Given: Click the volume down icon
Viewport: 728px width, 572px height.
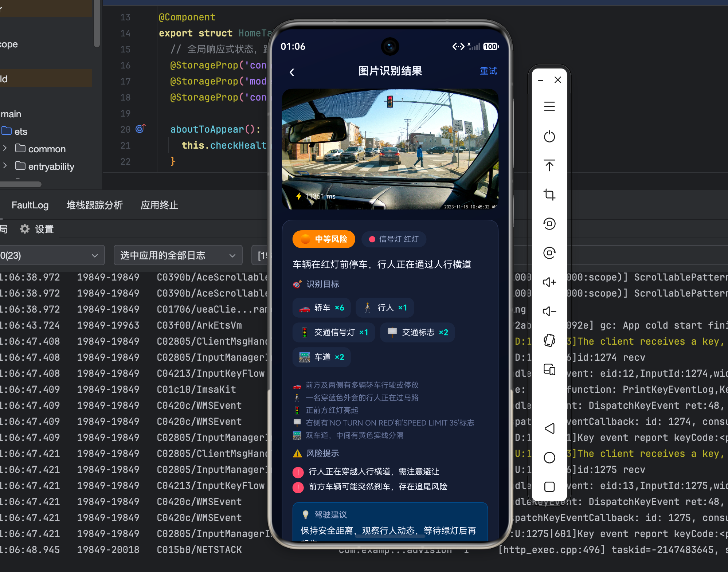Looking at the screenshot, I should 549,311.
